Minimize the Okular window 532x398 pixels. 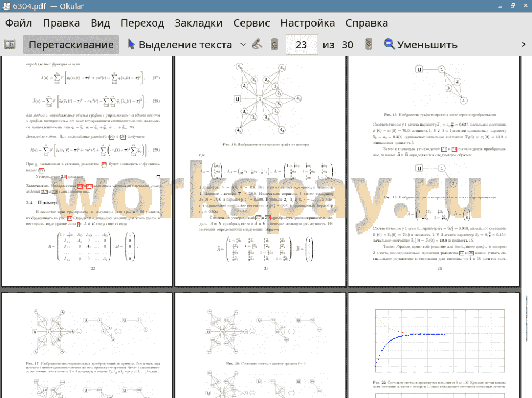coord(500,6)
